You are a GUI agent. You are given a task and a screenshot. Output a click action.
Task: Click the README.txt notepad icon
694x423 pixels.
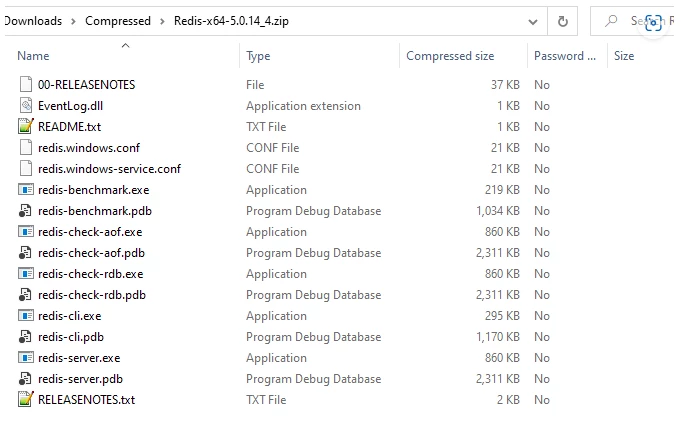tap(26, 127)
